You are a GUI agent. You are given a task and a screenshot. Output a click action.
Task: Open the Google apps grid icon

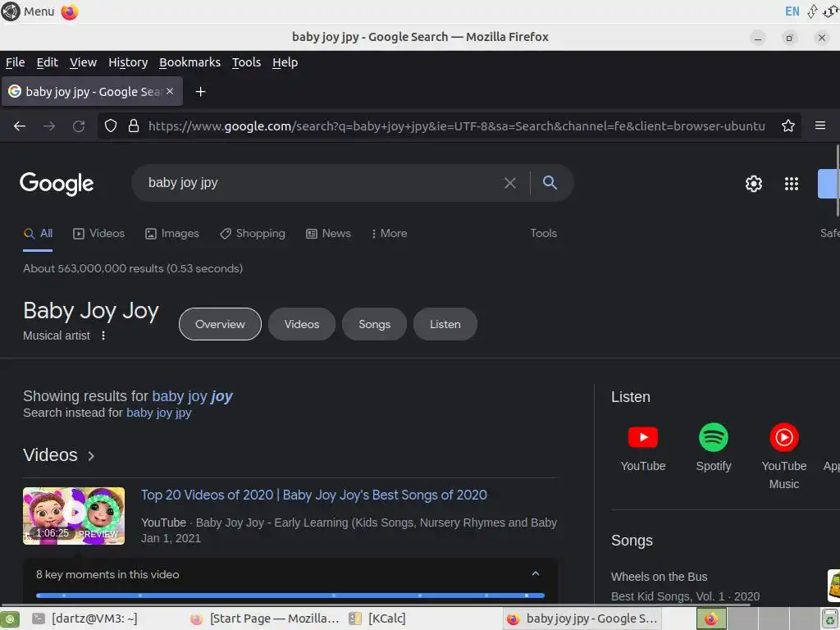pyautogui.click(x=792, y=184)
